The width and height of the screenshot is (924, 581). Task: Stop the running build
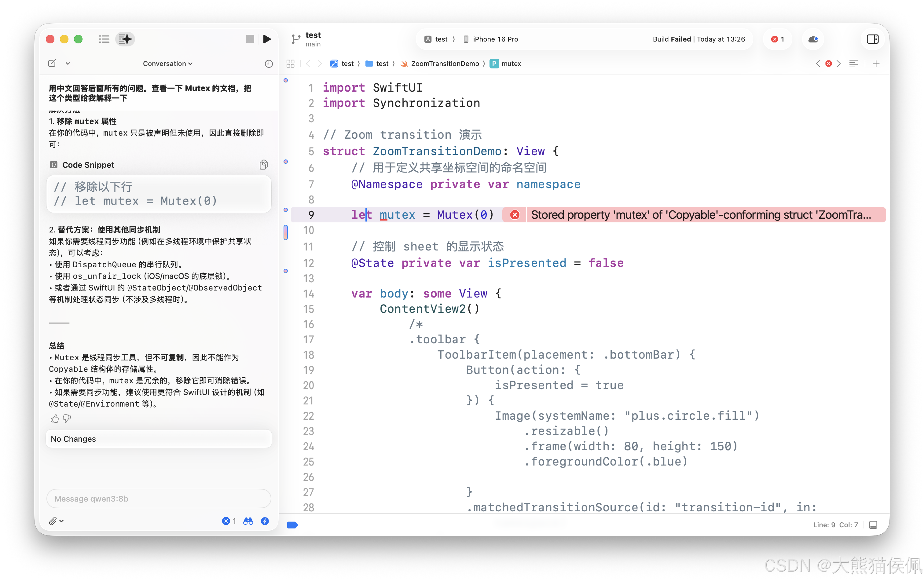point(250,39)
